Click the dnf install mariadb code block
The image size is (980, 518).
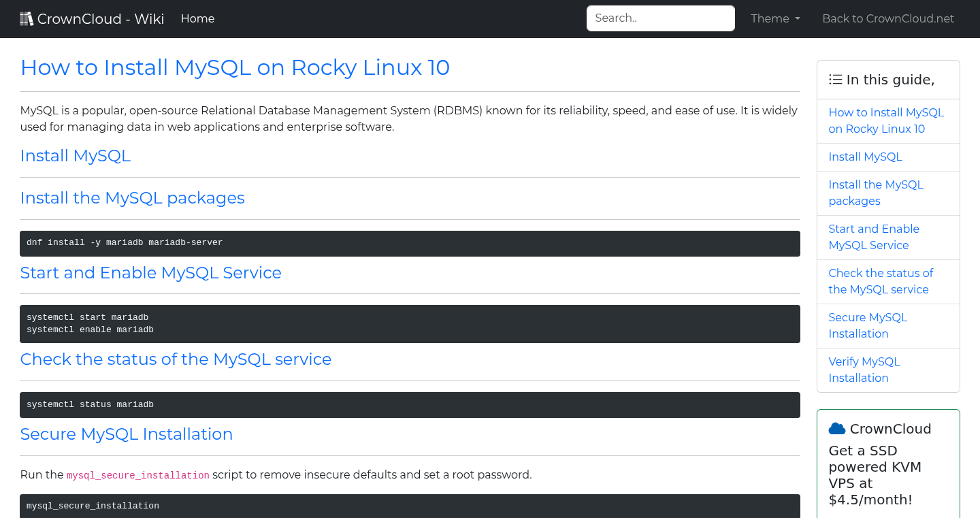coord(410,243)
